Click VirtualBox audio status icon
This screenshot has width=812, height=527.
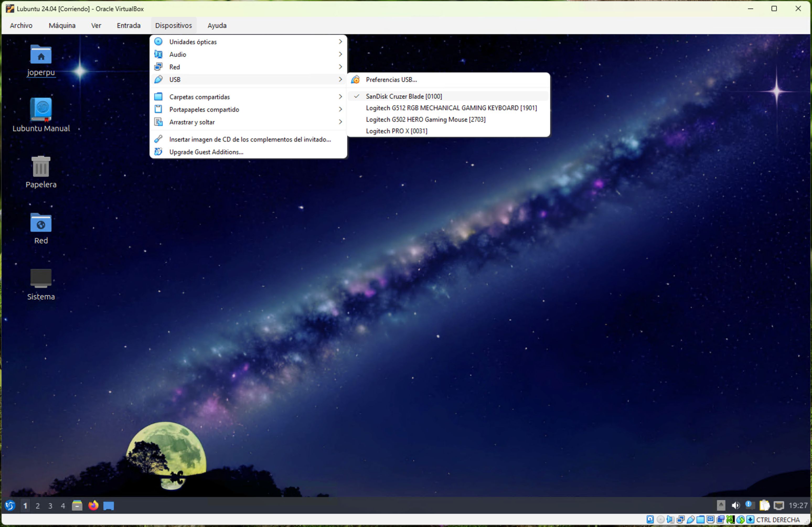pos(670,519)
